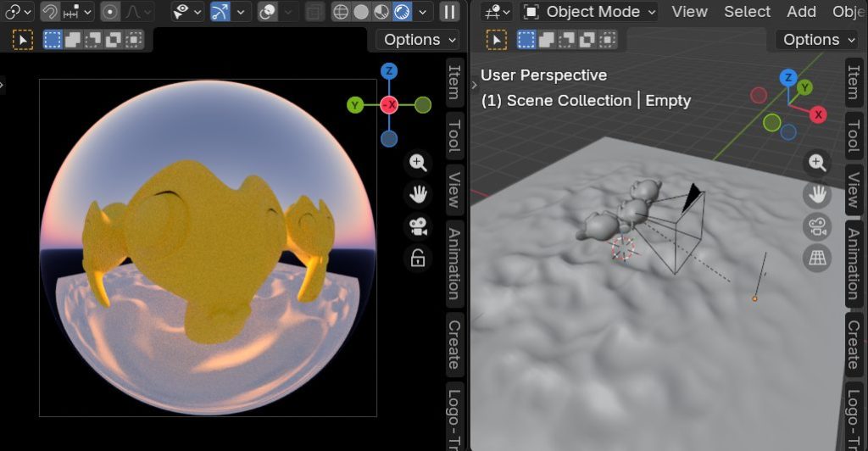Viewport: 868px width, 451px height.
Task: Toggle camera view in right viewport
Action: (817, 226)
